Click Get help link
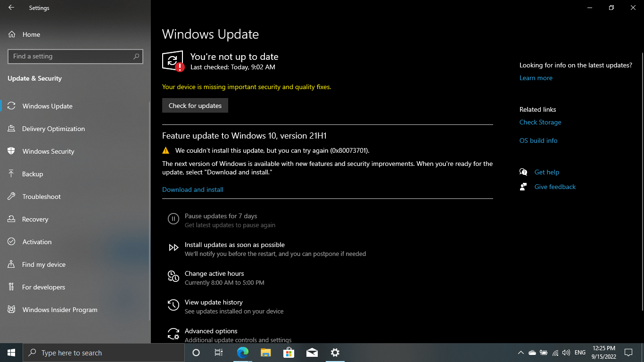The image size is (644, 362). pos(547,172)
